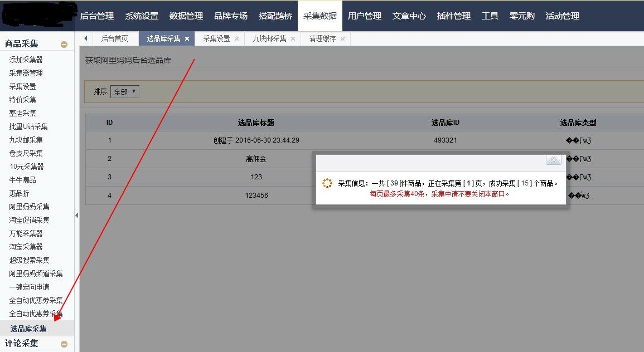Open the 排序 全部 dropdown
The image size is (644, 352).
point(125,91)
